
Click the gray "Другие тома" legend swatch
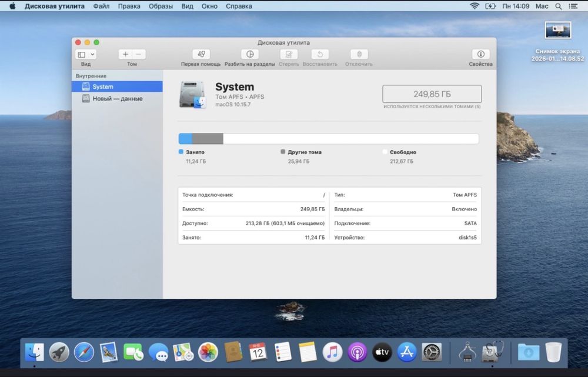click(283, 152)
